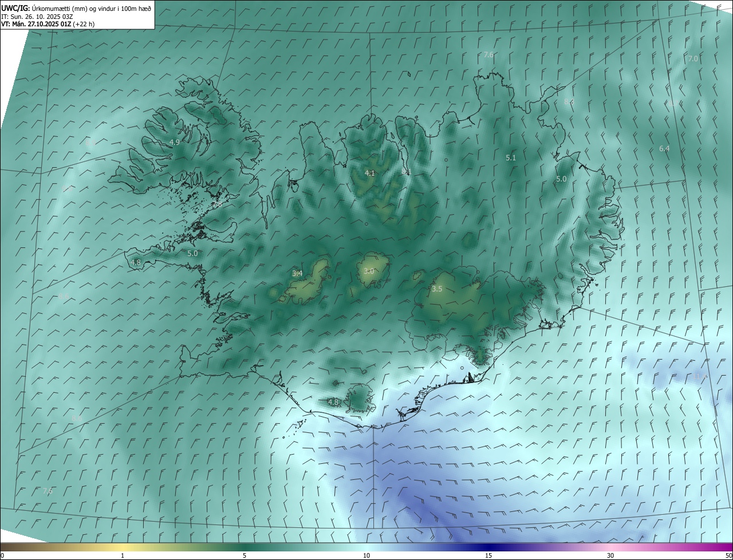
Task: Click the '10' tick on the color scale
Action: [x=366, y=555]
